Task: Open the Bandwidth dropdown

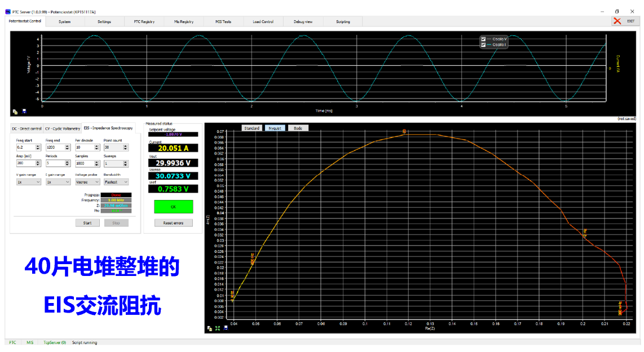Action: click(116, 182)
